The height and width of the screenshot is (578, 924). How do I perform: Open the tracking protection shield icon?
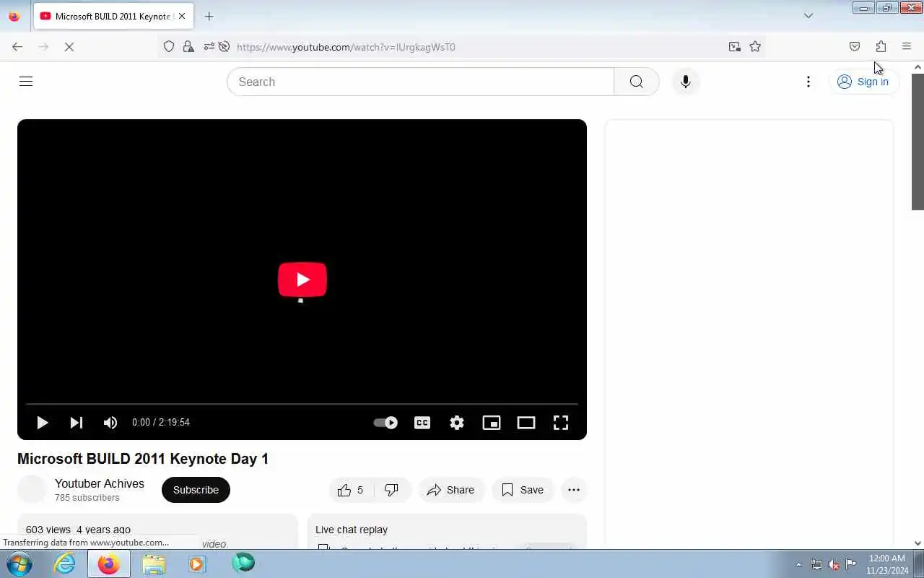click(169, 47)
